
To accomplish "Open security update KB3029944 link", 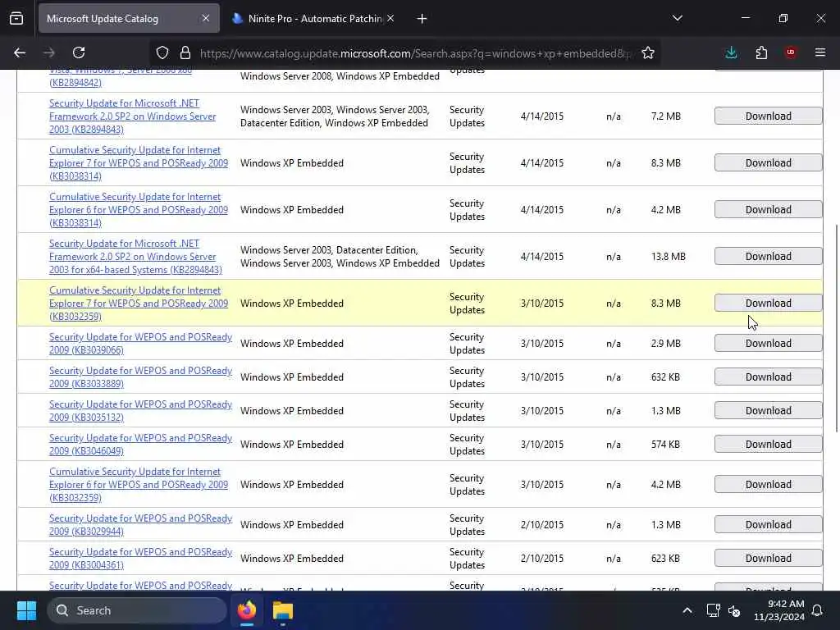I will (x=140, y=524).
